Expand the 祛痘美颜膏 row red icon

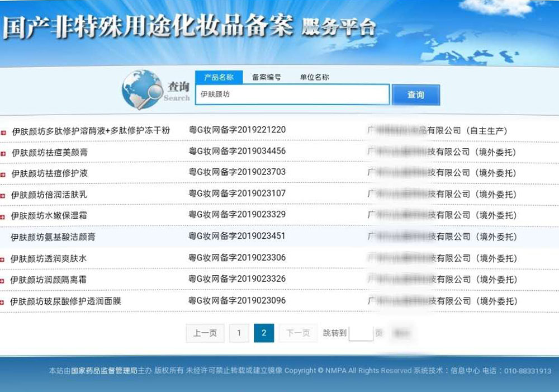tap(3, 154)
